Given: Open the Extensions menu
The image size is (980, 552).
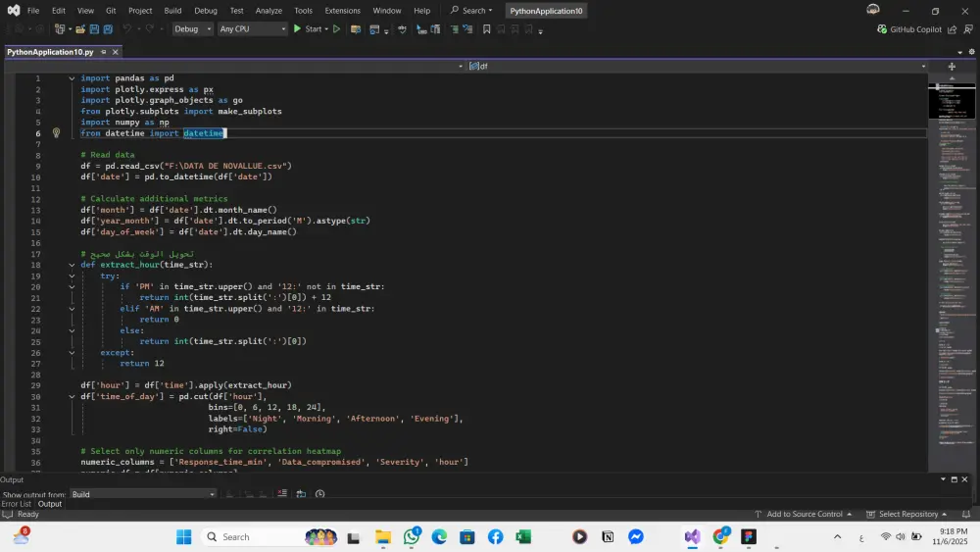Looking at the screenshot, I should tap(342, 11).
